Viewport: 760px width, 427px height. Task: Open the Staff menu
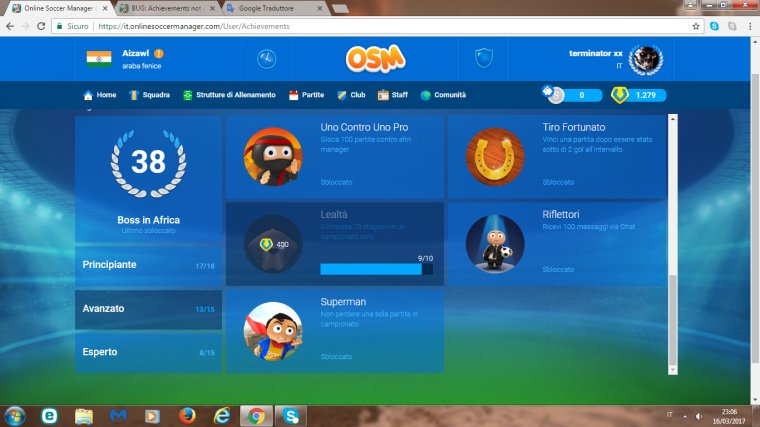click(393, 95)
